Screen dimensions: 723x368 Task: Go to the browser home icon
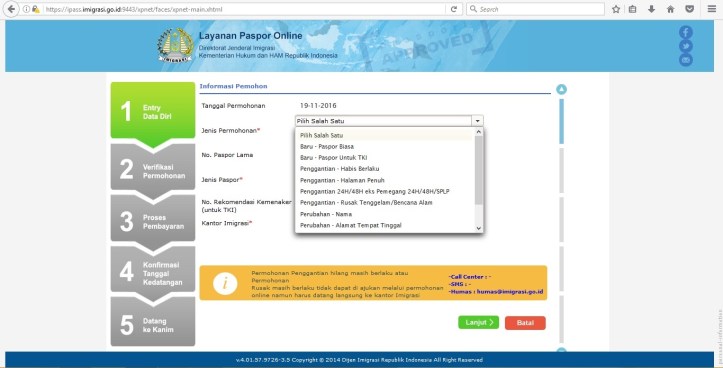tap(670, 9)
